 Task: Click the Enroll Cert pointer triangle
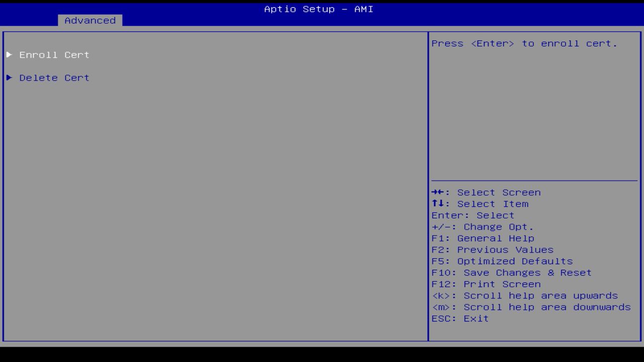(x=9, y=55)
